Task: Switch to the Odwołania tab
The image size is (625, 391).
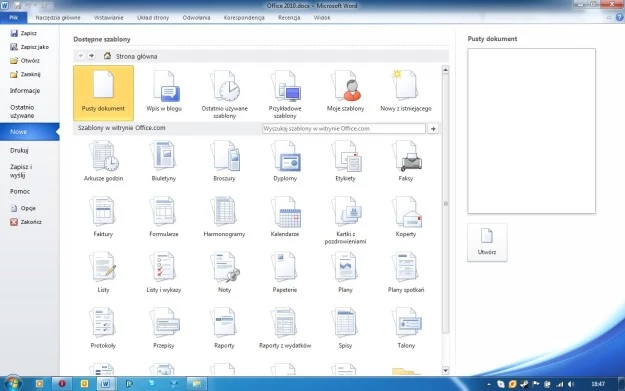Action: [x=197, y=18]
